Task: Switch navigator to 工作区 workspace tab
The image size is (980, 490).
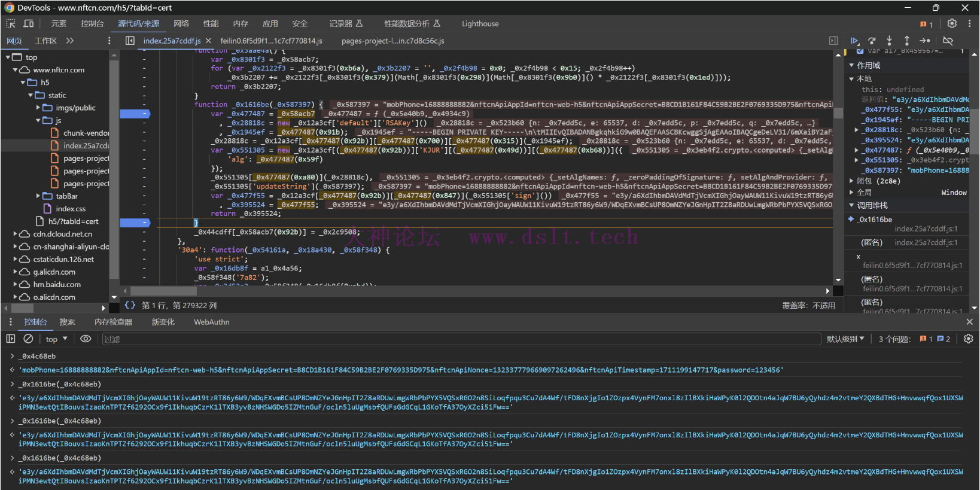Action: coord(45,41)
